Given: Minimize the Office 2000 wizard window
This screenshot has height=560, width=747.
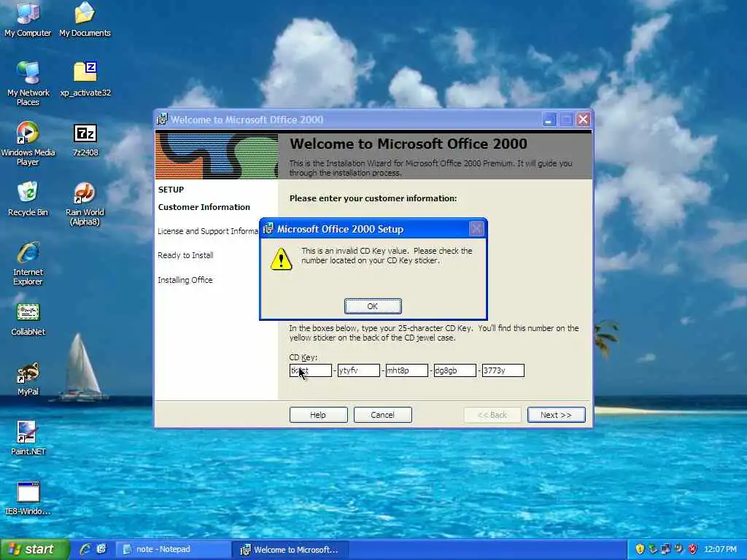Looking at the screenshot, I should click(x=549, y=120).
